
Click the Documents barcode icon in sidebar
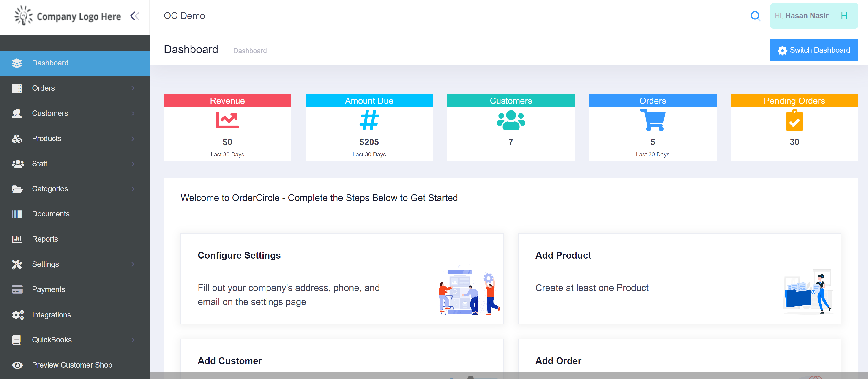[x=17, y=214]
